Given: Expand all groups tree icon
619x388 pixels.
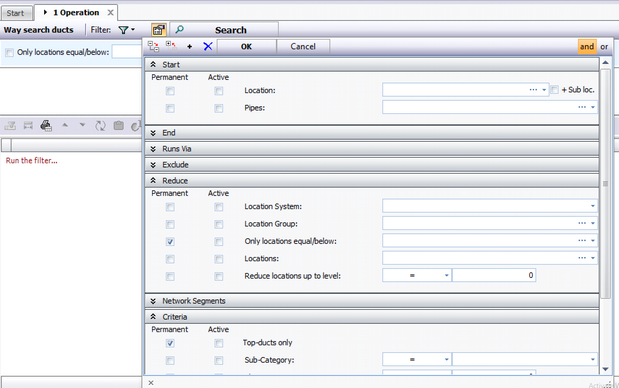Looking at the screenshot, I should point(171,46).
